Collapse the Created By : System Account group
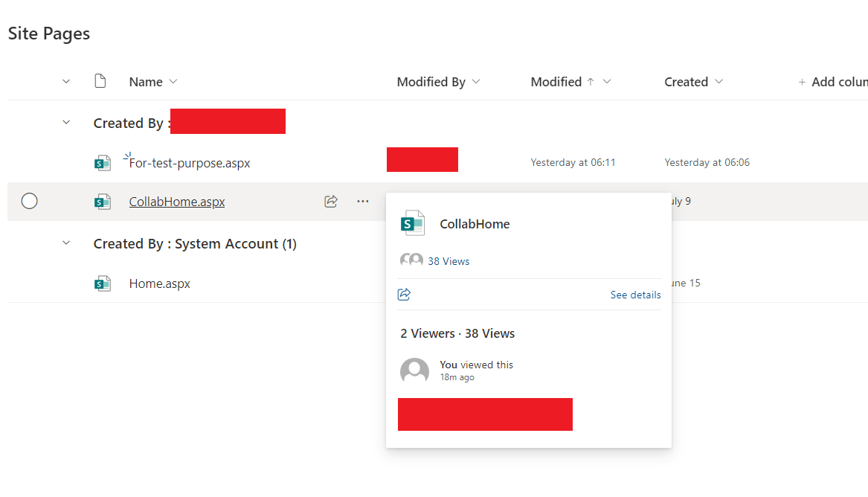Viewport: 868px width, 497px height. point(65,243)
